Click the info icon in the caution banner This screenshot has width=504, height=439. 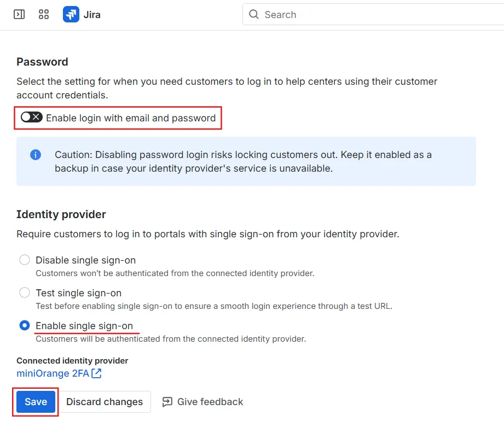pyautogui.click(x=36, y=155)
